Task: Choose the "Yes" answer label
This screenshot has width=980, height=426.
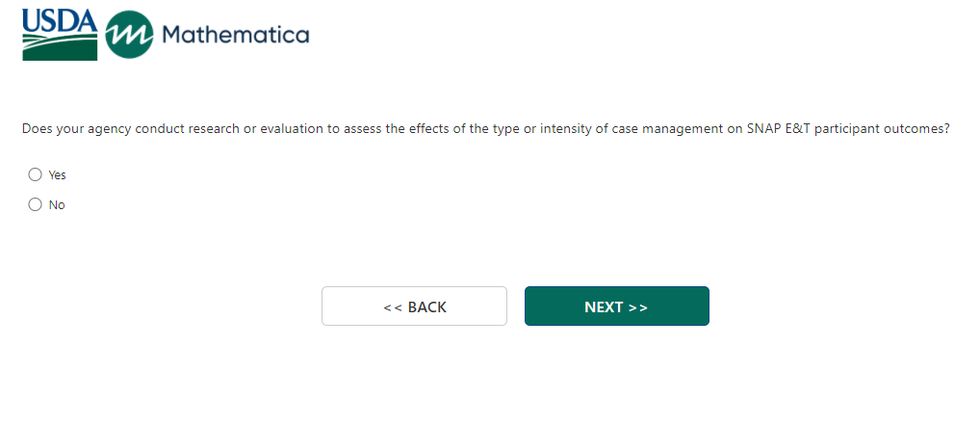Action: pos(58,175)
